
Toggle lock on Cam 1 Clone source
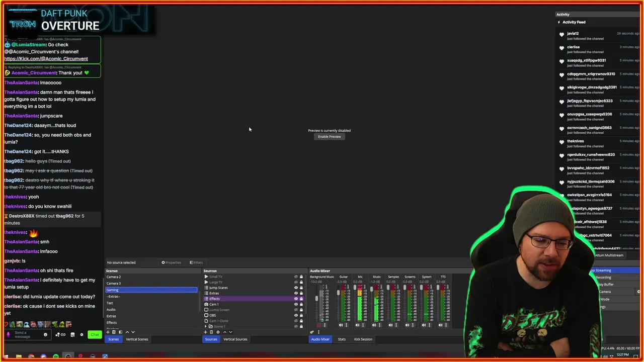pos(301,321)
